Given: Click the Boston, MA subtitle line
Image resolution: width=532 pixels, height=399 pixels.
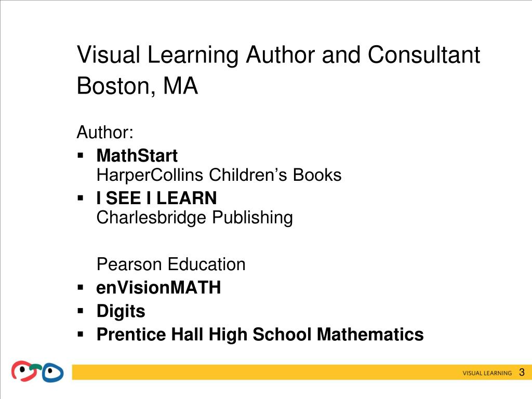Looking at the screenshot, I should coord(137,86).
